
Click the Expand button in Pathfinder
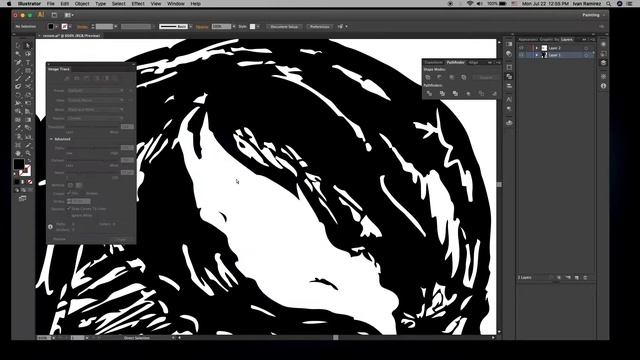point(486,77)
